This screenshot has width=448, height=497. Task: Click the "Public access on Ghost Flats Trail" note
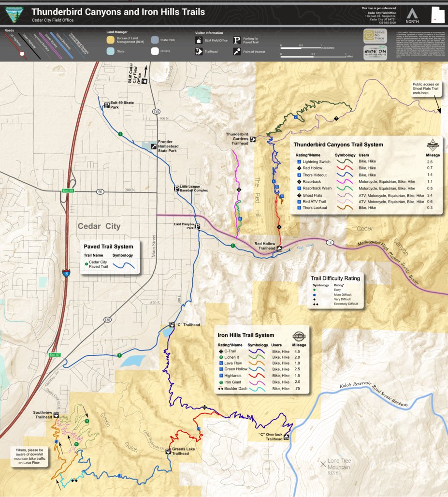(x=425, y=88)
